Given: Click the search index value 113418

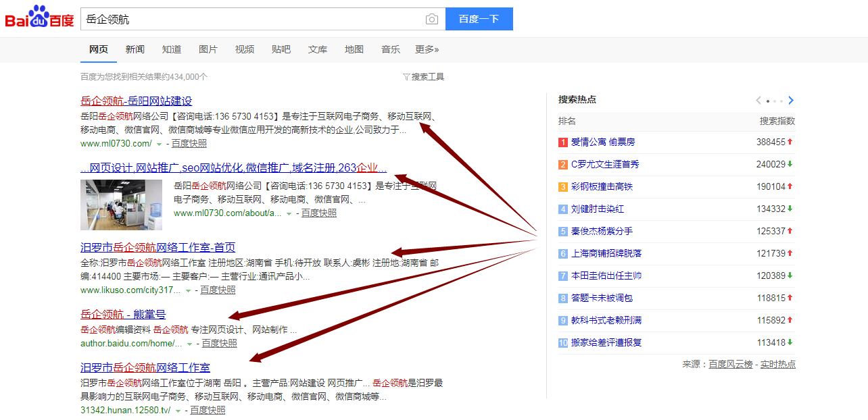Looking at the screenshot, I should pos(771,343).
